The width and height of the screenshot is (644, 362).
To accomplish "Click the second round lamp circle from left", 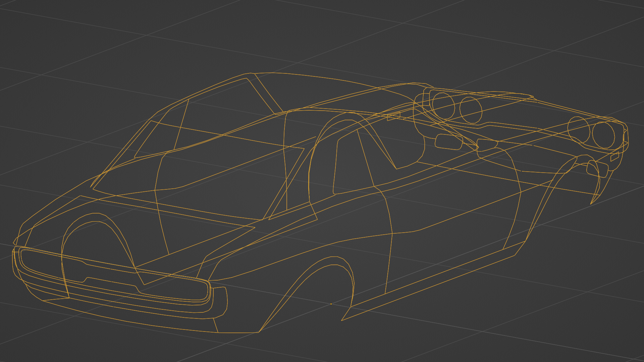I will point(471,110).
